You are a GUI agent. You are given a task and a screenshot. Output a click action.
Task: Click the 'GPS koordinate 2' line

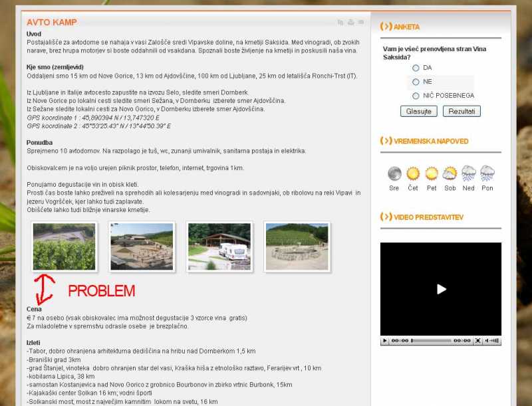click(x=98, y=126)
